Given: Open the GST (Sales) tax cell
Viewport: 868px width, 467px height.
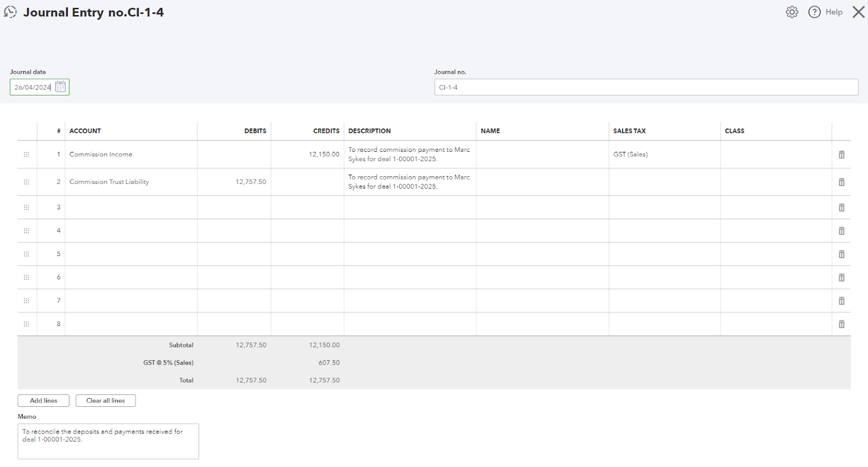Looking at the screenshot, I should [x=665, y=155].
